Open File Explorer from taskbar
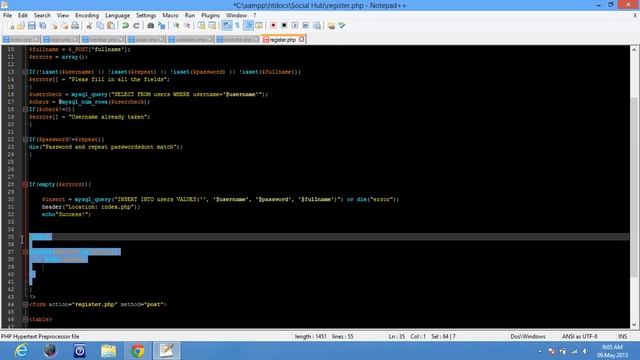The image size is (640, 360). 109,351
